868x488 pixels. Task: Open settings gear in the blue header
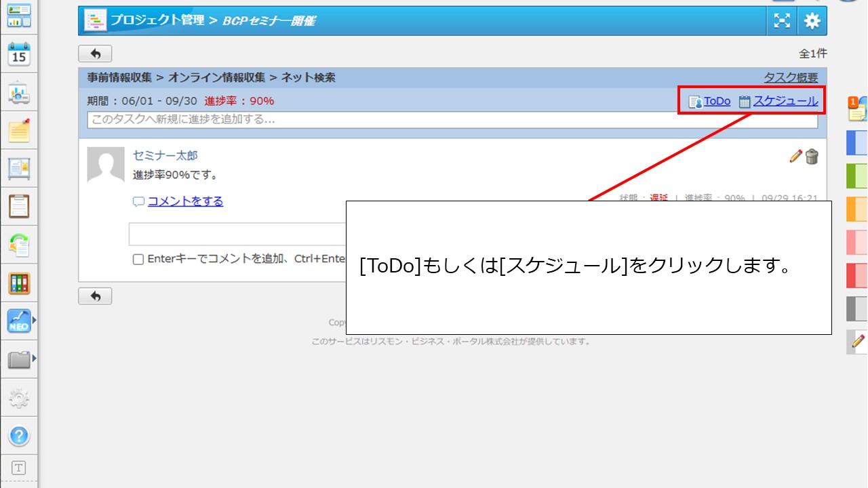(812, 20)
